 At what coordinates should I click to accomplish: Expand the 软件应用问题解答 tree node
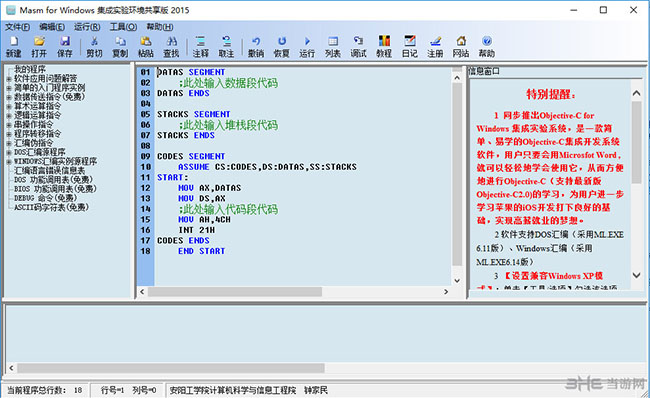pos(9,78)
